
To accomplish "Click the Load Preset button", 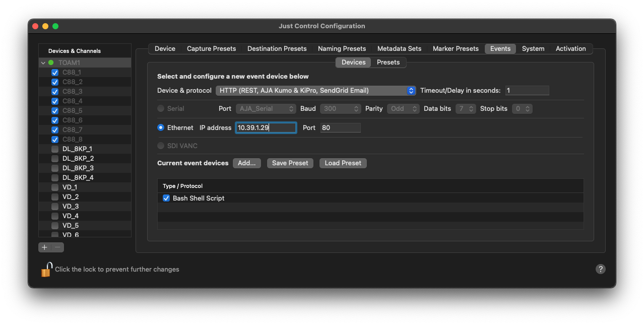I will 343,163.
